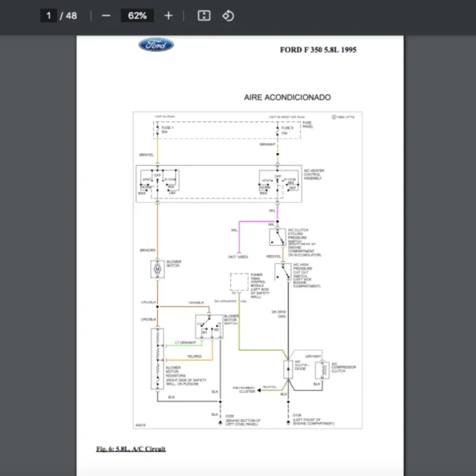Rotate the document counterclockwise
The height and width of the screenshot is (476, 476).
click(228, 16)
